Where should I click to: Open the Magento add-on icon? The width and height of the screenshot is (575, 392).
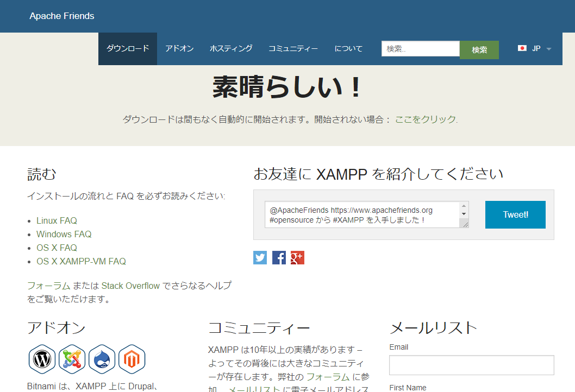132,359
